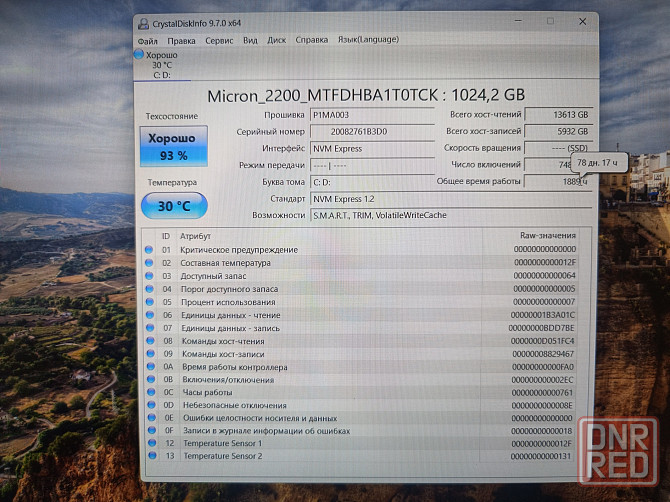
Task: Click the Прошивка P1MA003 field
Action: click(371, 116)
